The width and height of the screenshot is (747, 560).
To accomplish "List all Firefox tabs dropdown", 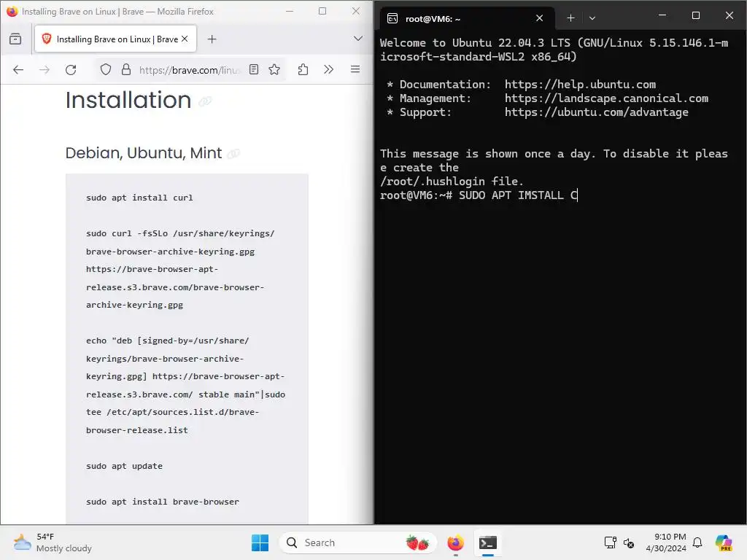I will click(357, 39).
